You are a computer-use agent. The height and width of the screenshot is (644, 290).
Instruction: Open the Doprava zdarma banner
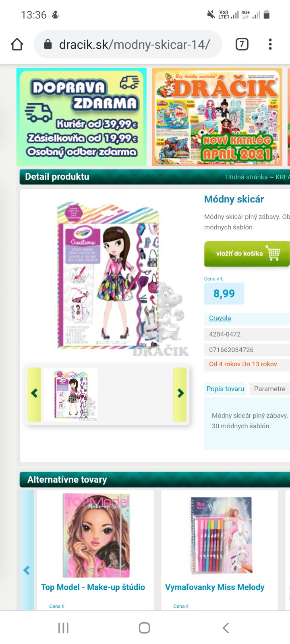tap(81, 117)
